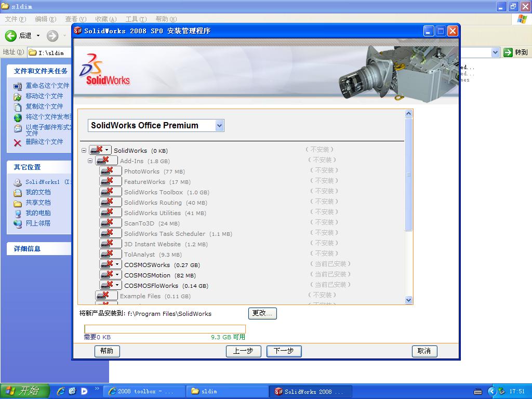The width and height of the screenshot is (532, 399).
Task: Open the 工具(T) menu in Explorer
Action: 136,19
